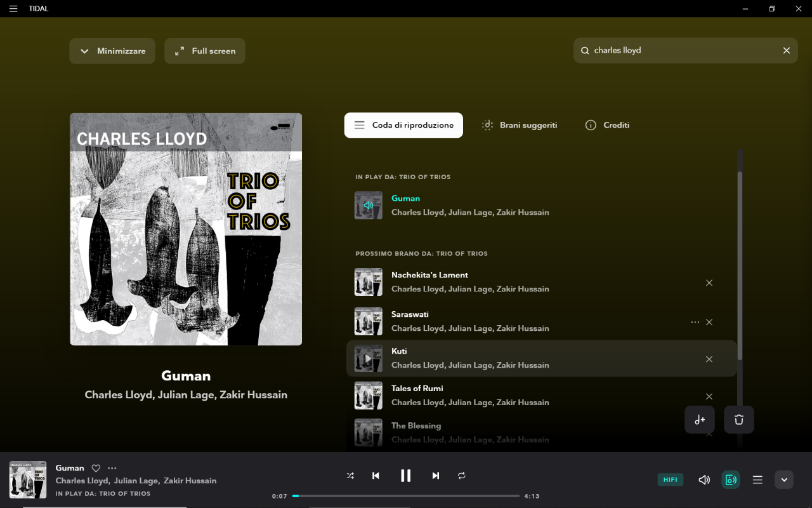Image resolution: width=812 pixels, height=508 pixels.
Task: Open the play queue list icon
Action: [757, 480]
